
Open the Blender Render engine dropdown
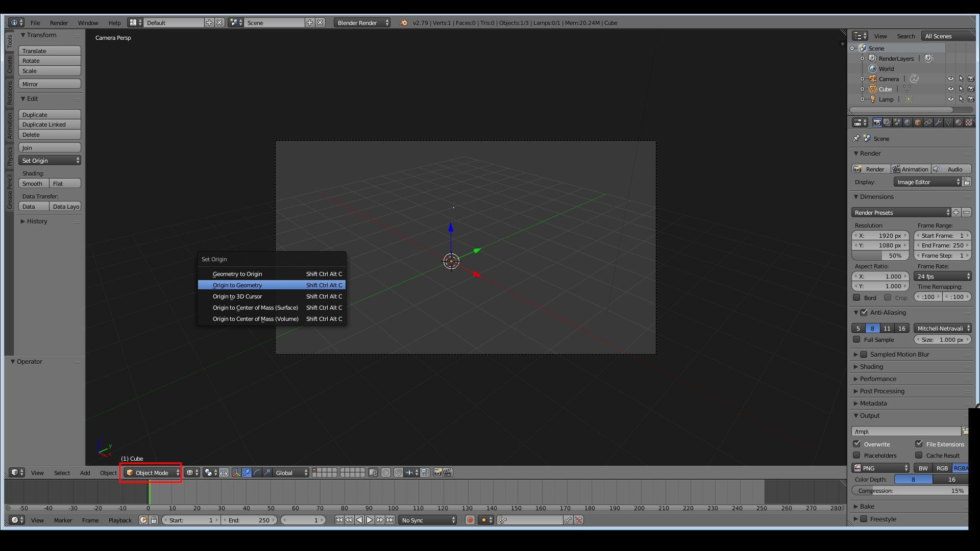362,22
